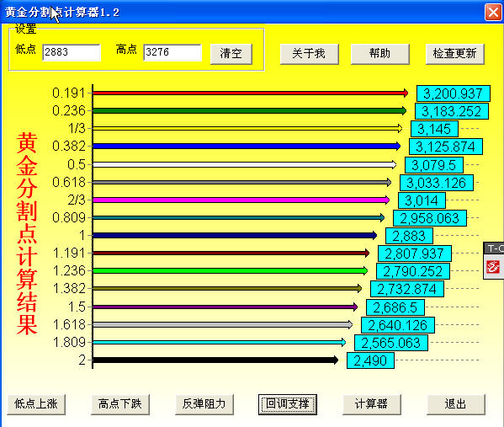This screenshot has height=427, width=504.
Task: Click the red icon under T-C side panel
Action: click(493, 267)
